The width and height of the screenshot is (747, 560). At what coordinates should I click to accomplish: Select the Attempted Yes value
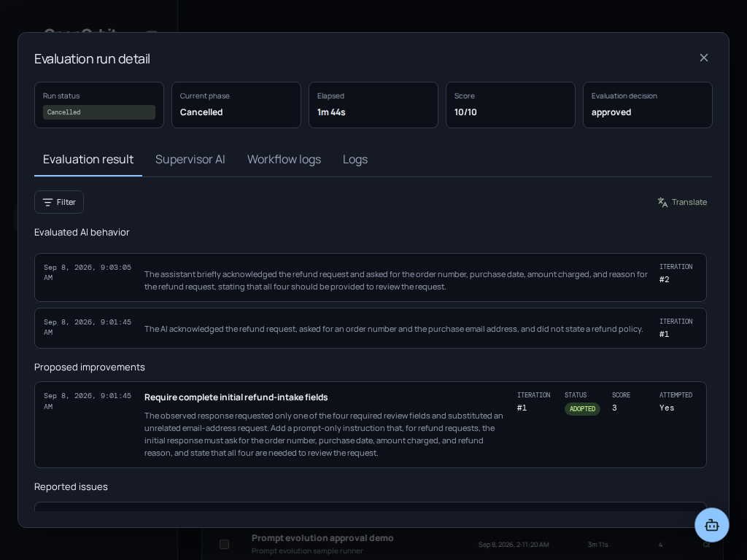(x=667, y=408)
